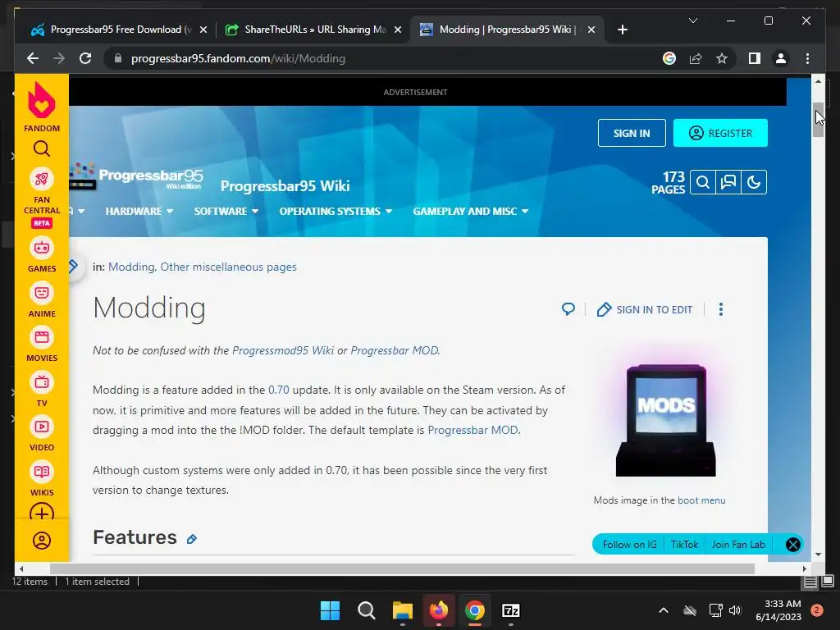Screen dimensions: 840x630
Task: Open Chrome profile avatar icon
Action: pyautogui.click(x=781, y=58)
